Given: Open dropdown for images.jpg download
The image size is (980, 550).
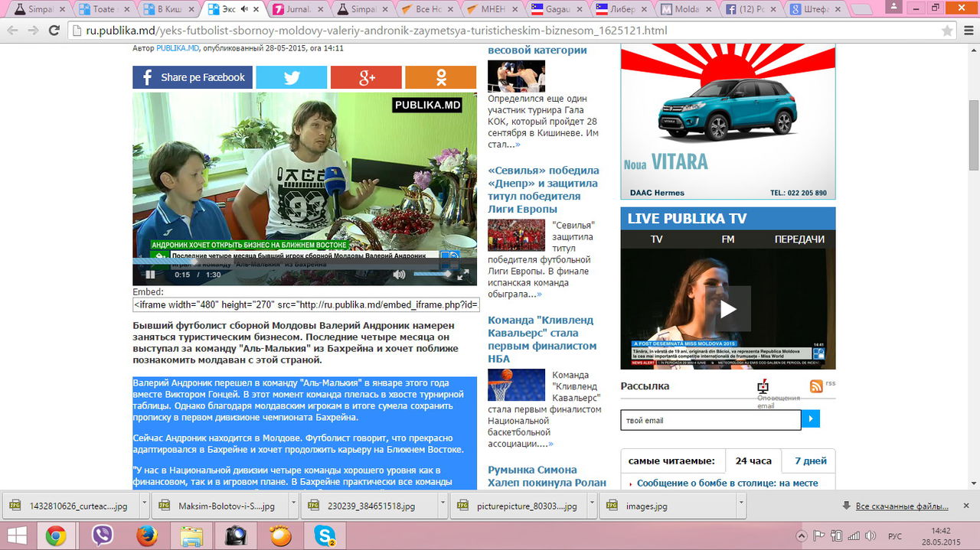Looking at the screenshot, I should [741, 506].
